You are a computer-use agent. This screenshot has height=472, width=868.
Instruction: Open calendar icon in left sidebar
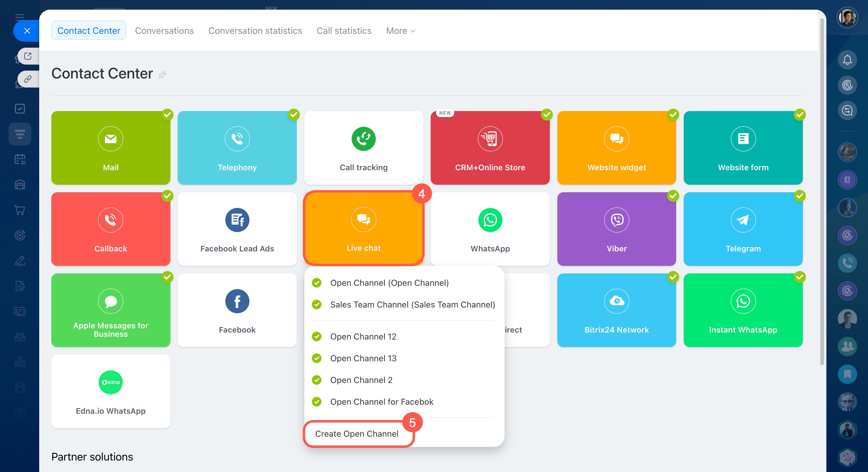coord(20,159)
